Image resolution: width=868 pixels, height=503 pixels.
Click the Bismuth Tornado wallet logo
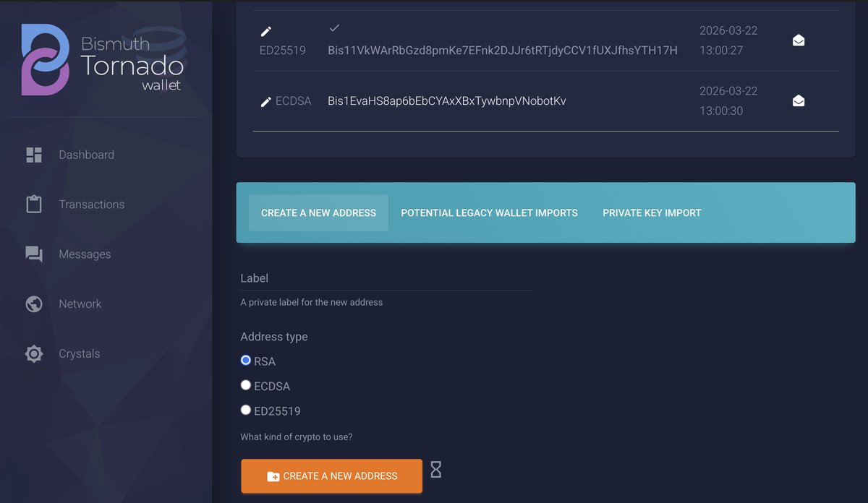point(103,59)
